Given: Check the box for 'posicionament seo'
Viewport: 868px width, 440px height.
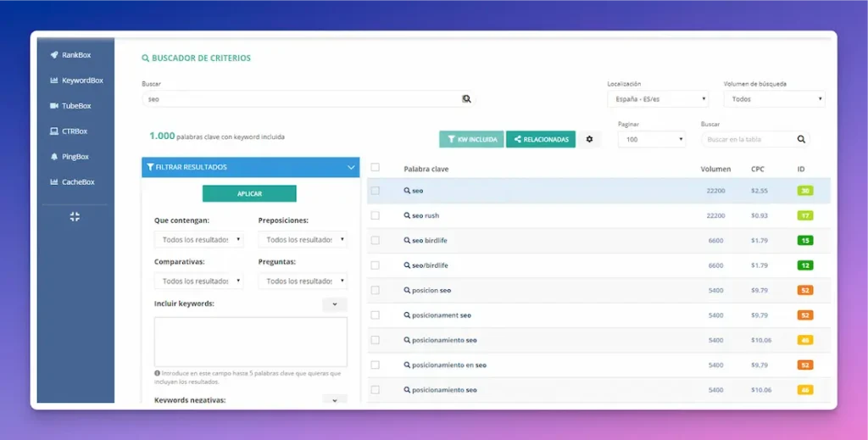Looking at the screenshot, I should 375,315.
